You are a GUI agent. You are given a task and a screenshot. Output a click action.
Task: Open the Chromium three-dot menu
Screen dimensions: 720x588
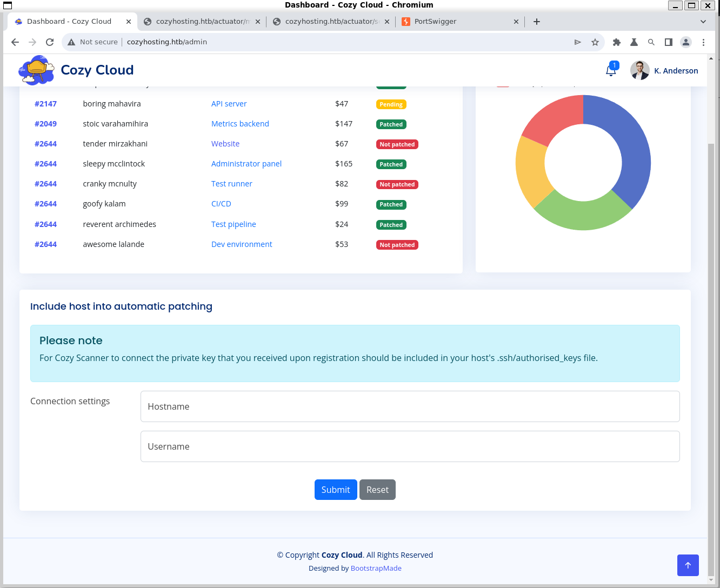point(703,42)
